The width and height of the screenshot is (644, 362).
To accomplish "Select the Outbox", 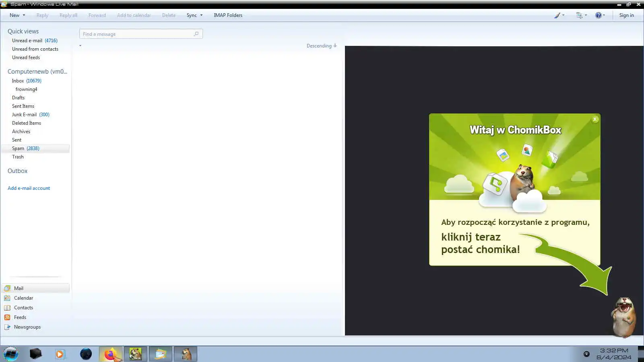I will pyautogui.click(x=17, y=171).
